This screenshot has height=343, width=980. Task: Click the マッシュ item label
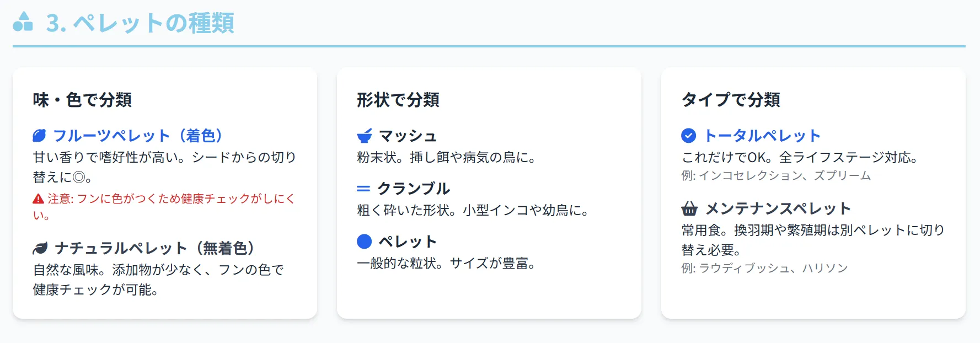408,136
